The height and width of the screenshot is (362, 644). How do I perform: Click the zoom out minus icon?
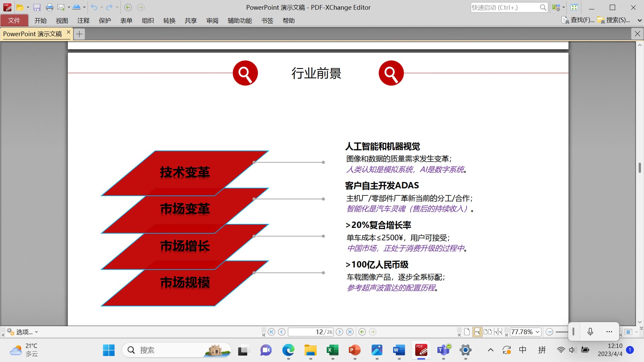point(549,332)
